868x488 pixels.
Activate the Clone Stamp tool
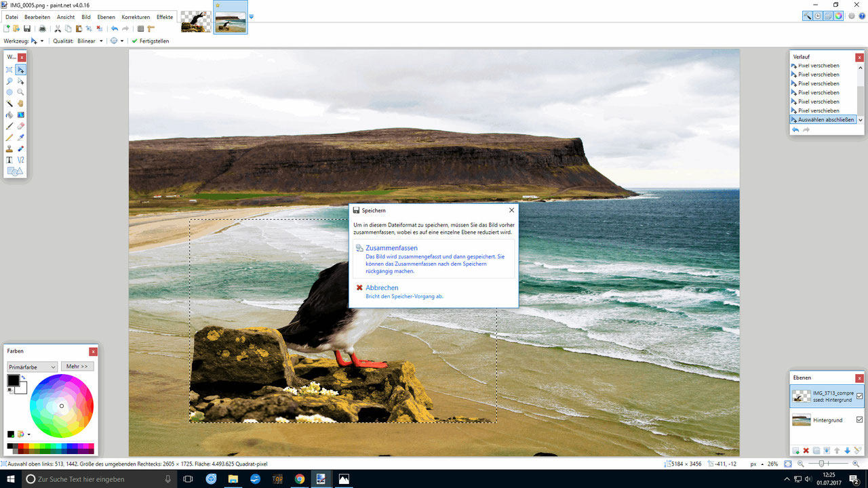[x=9, y=148]
